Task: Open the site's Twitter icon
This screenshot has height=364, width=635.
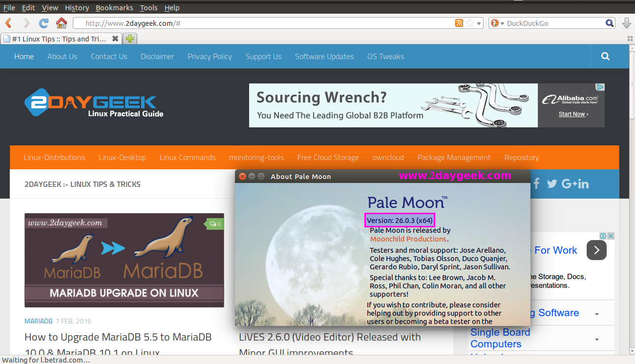Action: tap(552, 183)
